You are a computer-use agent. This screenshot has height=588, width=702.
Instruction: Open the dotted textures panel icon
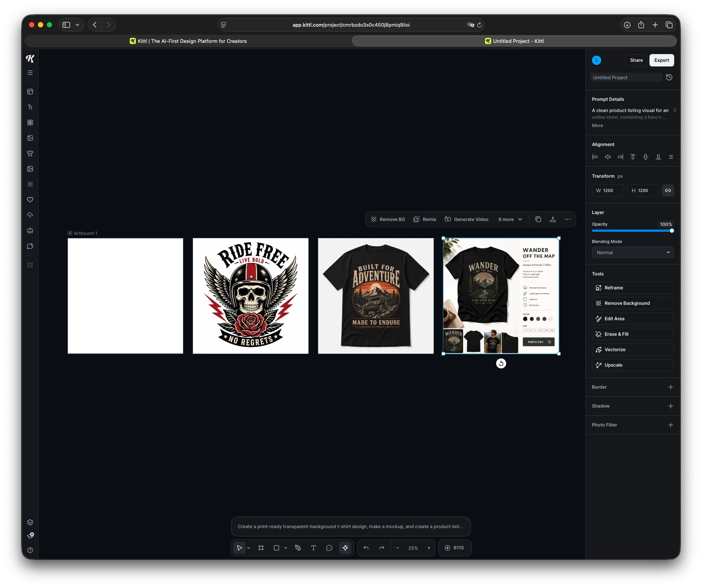30,184
